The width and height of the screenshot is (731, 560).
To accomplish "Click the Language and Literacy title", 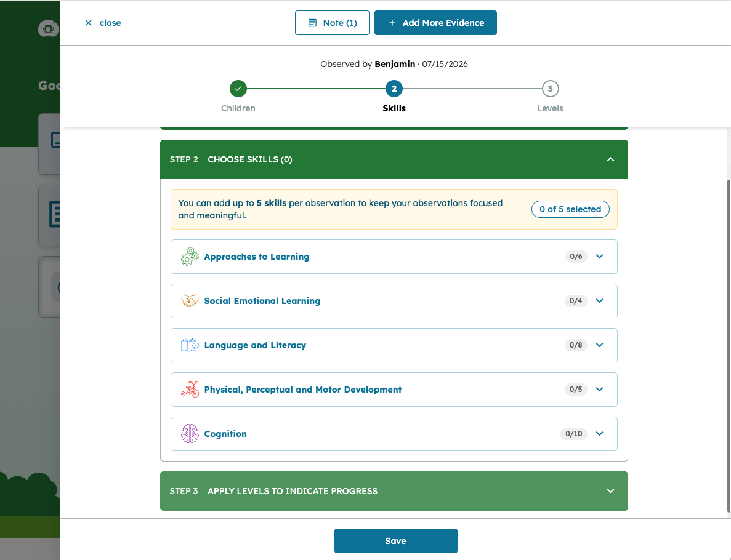I will coord(255,345).
